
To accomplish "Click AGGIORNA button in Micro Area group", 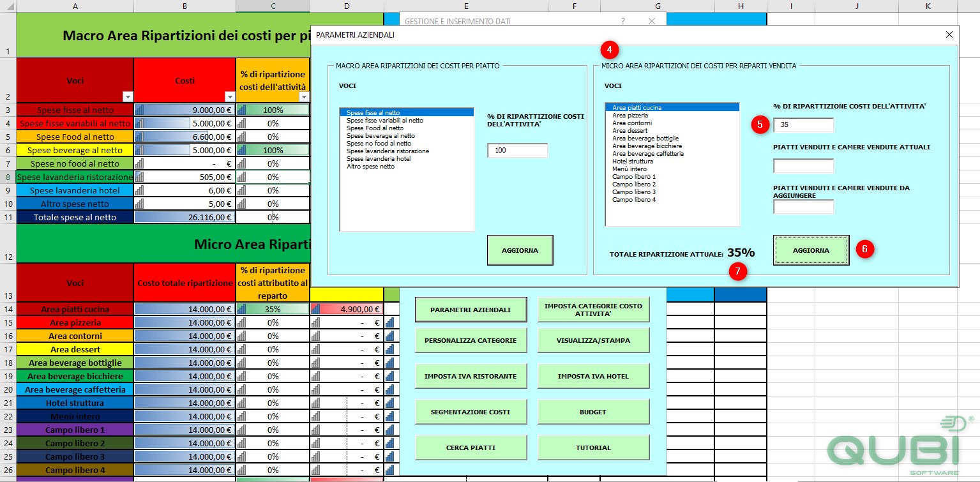I will coord(811,250).
